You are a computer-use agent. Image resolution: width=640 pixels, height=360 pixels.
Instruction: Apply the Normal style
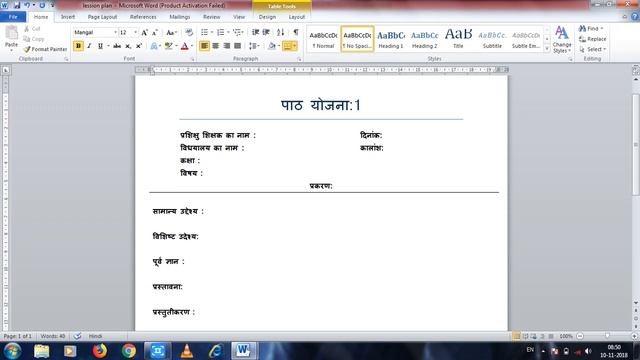coord(323,39)
